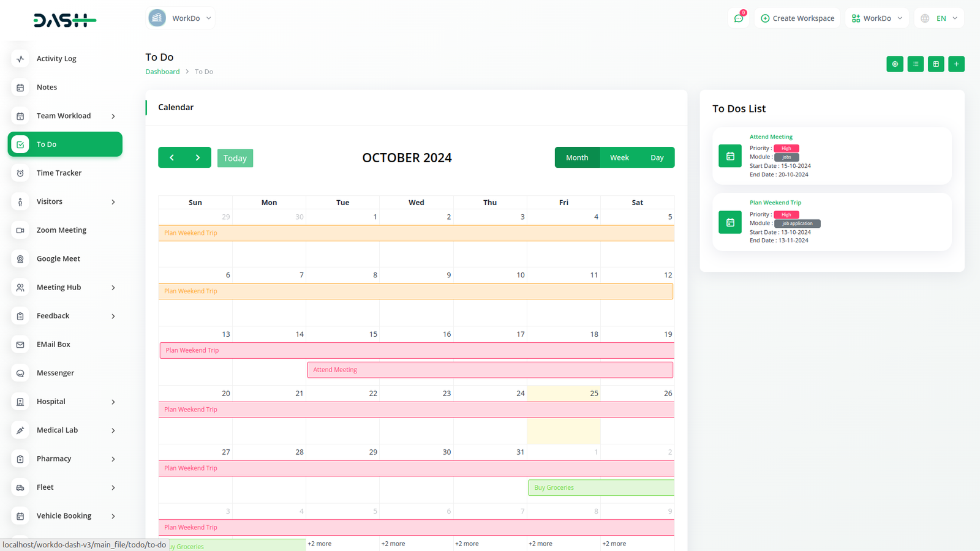Click the Today button
This screenshot has width=980, height=551.
235,158
